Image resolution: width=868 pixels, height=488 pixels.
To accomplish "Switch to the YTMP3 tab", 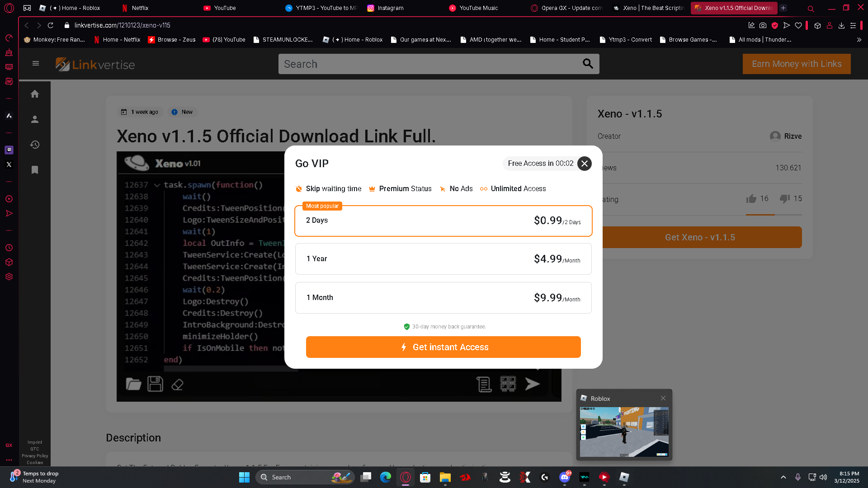I will pos(321,8).
